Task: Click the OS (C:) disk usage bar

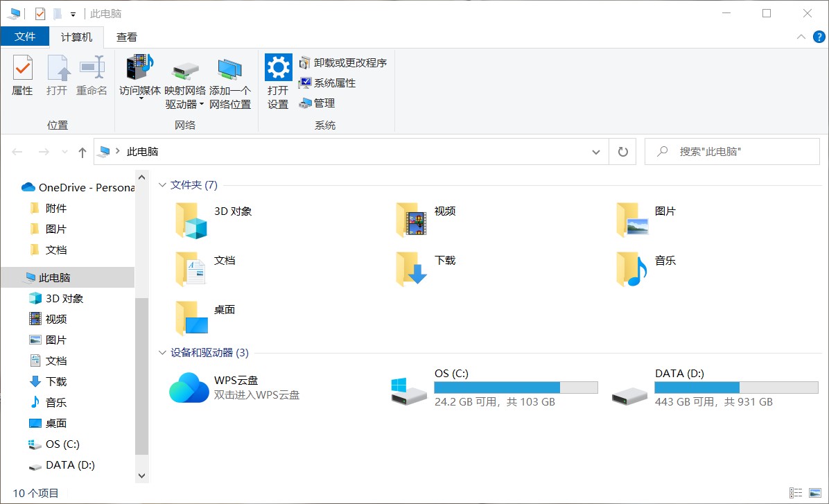Action: [x=516, y=387]
